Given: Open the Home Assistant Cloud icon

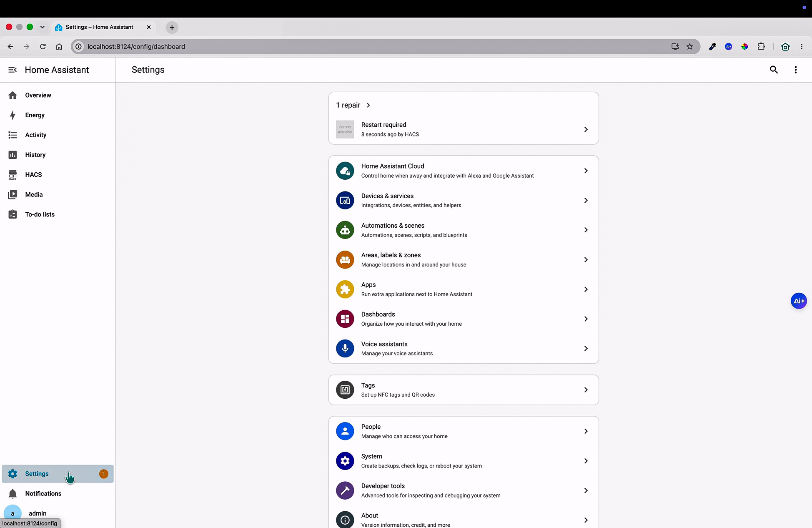Looking at the screenshot, I should click(345, 171).
